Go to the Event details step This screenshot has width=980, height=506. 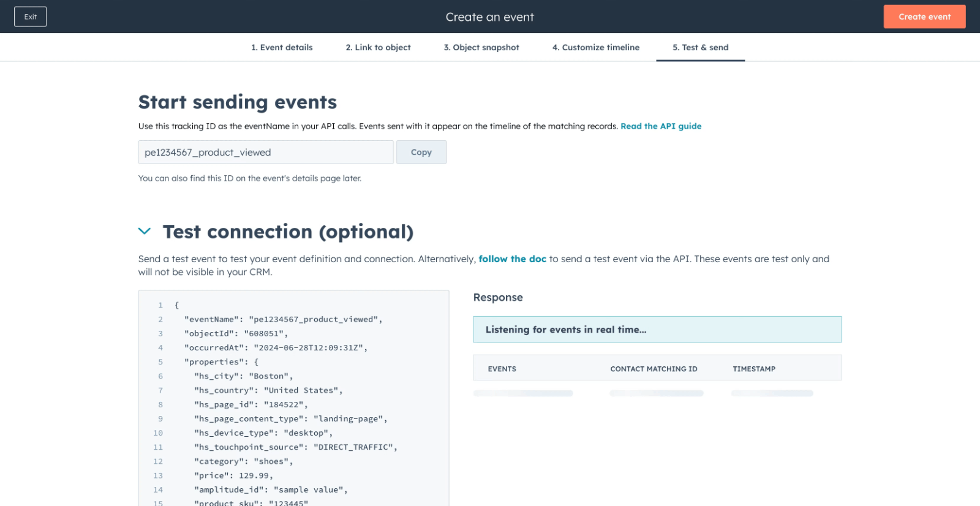click(282, 47)
